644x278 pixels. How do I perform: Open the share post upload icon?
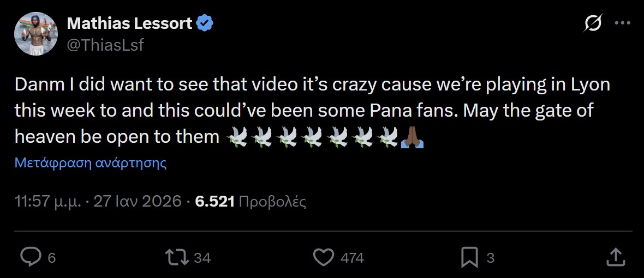615,257
